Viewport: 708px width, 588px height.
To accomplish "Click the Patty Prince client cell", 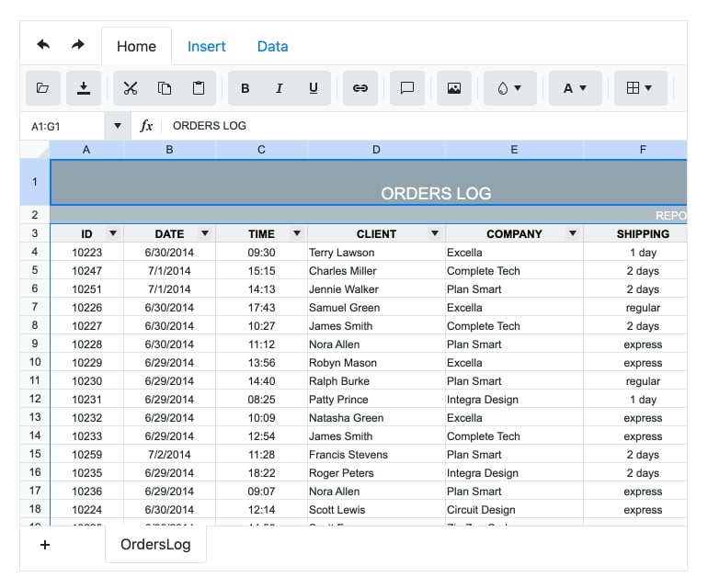I will point(376,400).
